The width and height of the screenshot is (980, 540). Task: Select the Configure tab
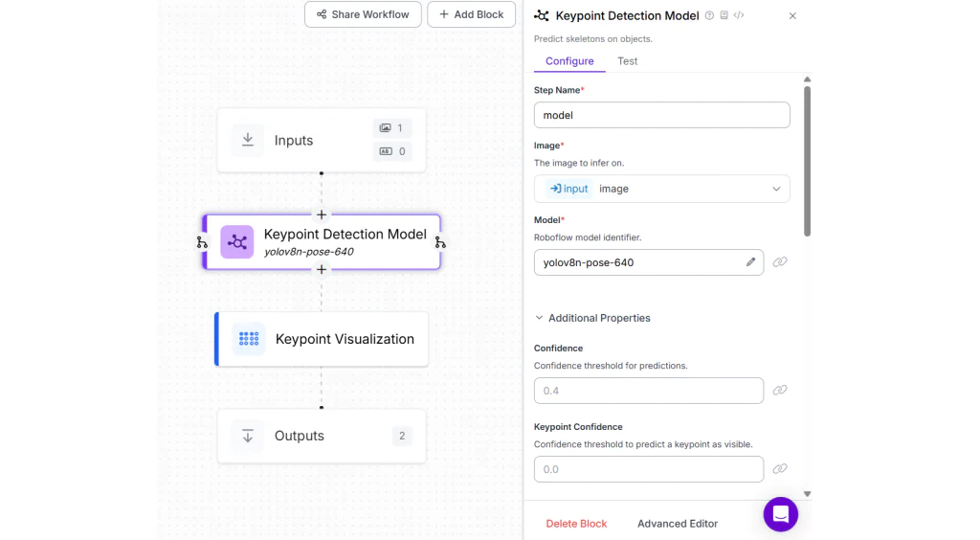point(569,61)
